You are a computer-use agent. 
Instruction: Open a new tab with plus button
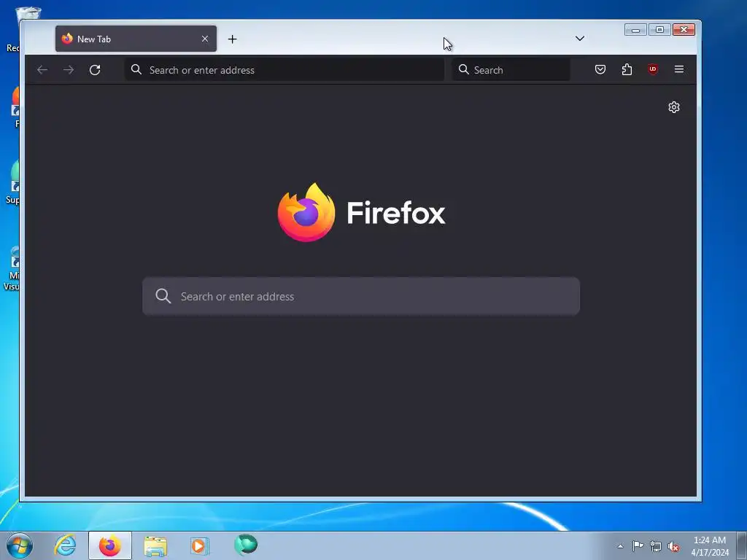click(232, 39)
